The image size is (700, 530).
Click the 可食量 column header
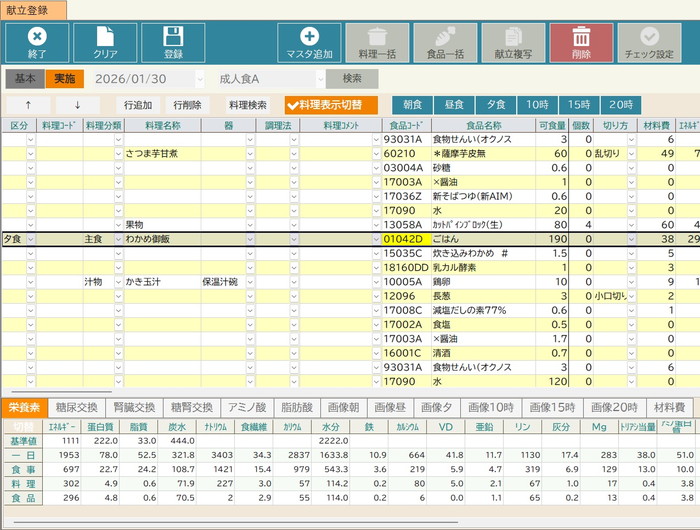(552, 126)
